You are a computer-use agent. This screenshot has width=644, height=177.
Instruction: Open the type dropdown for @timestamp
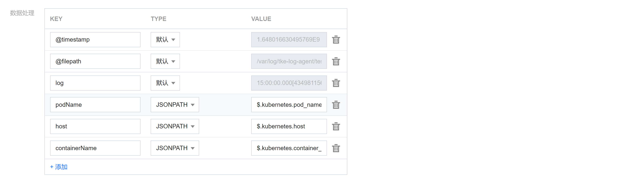click(165, 40)
